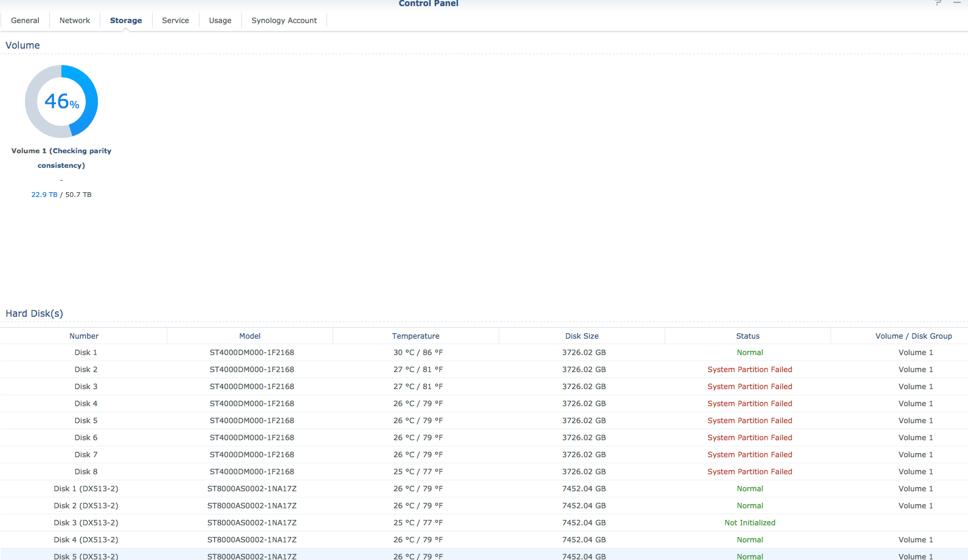Switch to the Network tab
The height and width of the screenshot is (560, 968).
point(75,21)
